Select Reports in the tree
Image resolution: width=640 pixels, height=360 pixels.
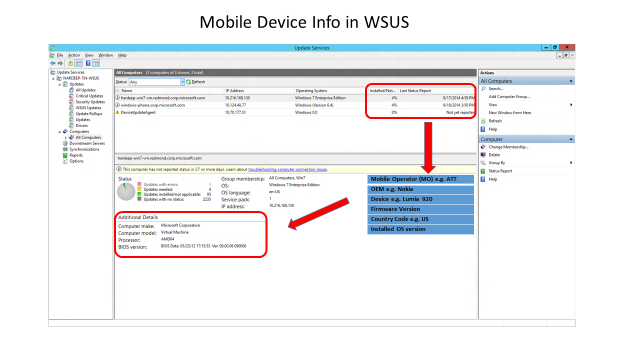[76, 155]
